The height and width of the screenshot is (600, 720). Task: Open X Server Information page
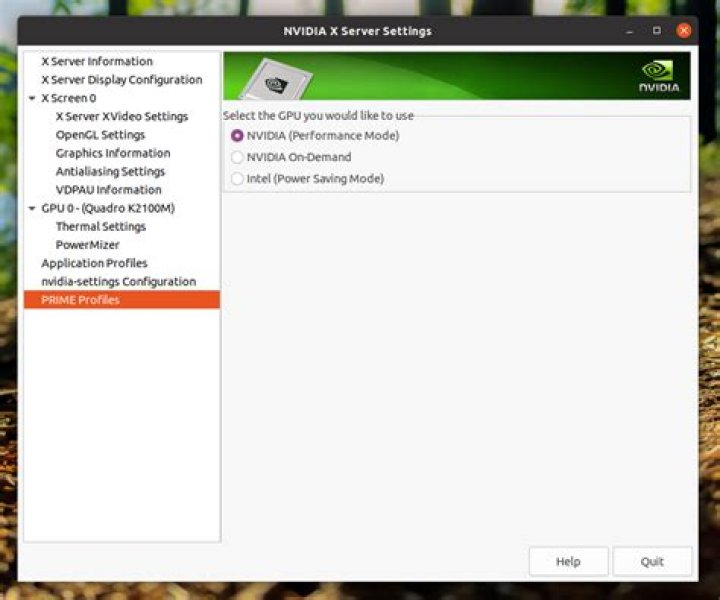97,62
